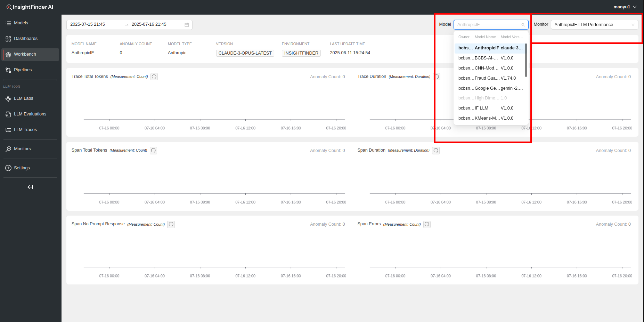This screenshot has width=644, height=322.
Task: Collapse the sidebar with the arrow icon
Action: 30,187
